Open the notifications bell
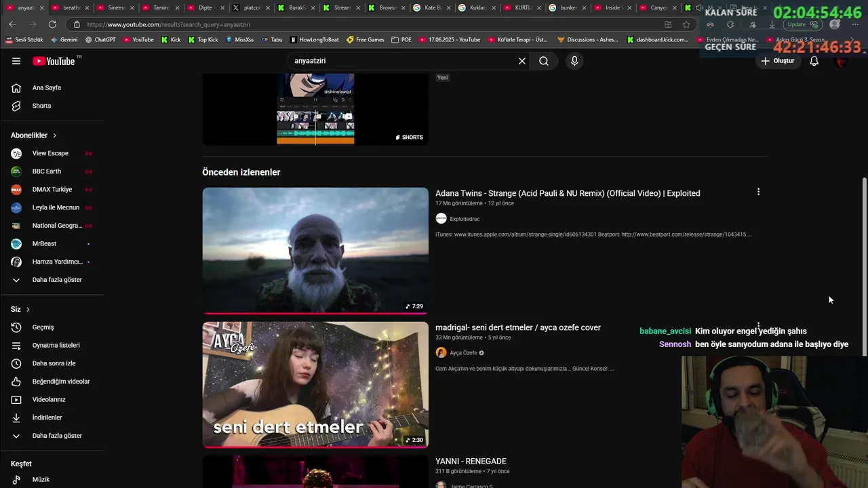 tap(814, 61)
